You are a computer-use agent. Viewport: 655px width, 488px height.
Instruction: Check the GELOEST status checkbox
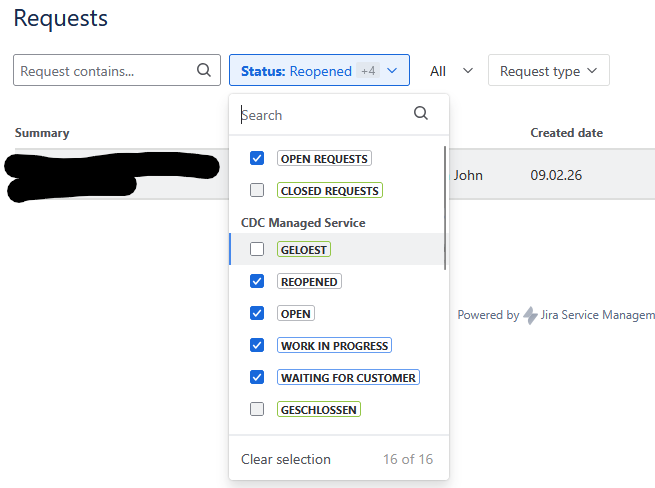click(257, 249)
